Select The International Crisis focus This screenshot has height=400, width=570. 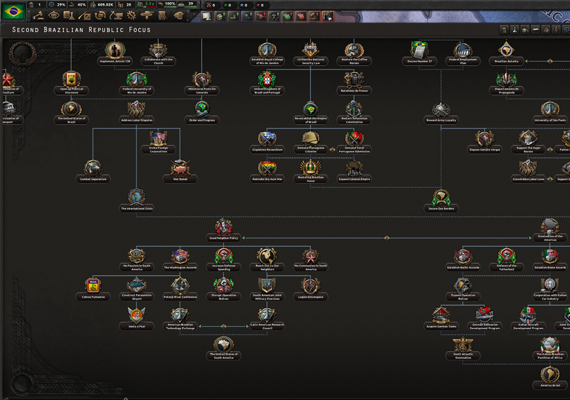pyautogui.click(x=137, y=201)
